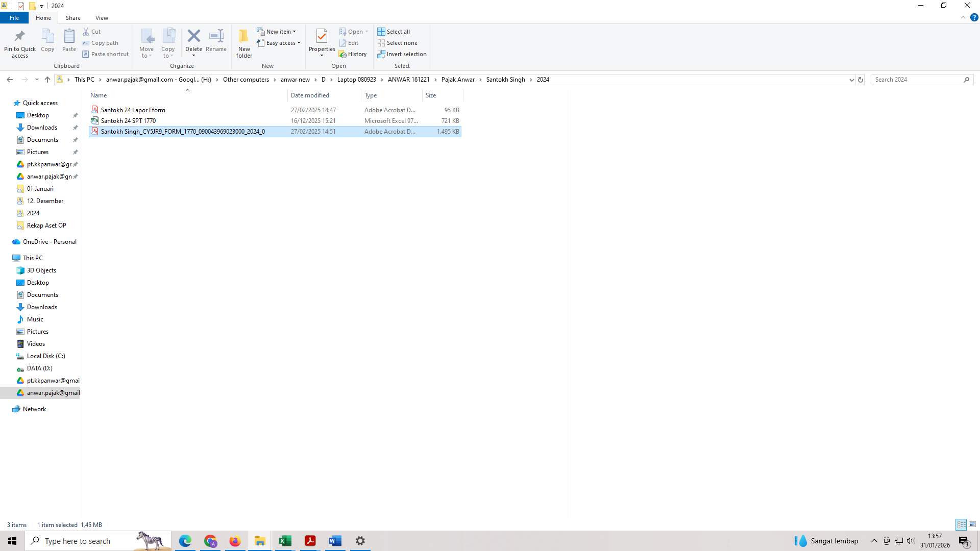This screenshot has width=980, height=551.
Task: Open the New item dropdown
Action: click(x=278, y=31)
